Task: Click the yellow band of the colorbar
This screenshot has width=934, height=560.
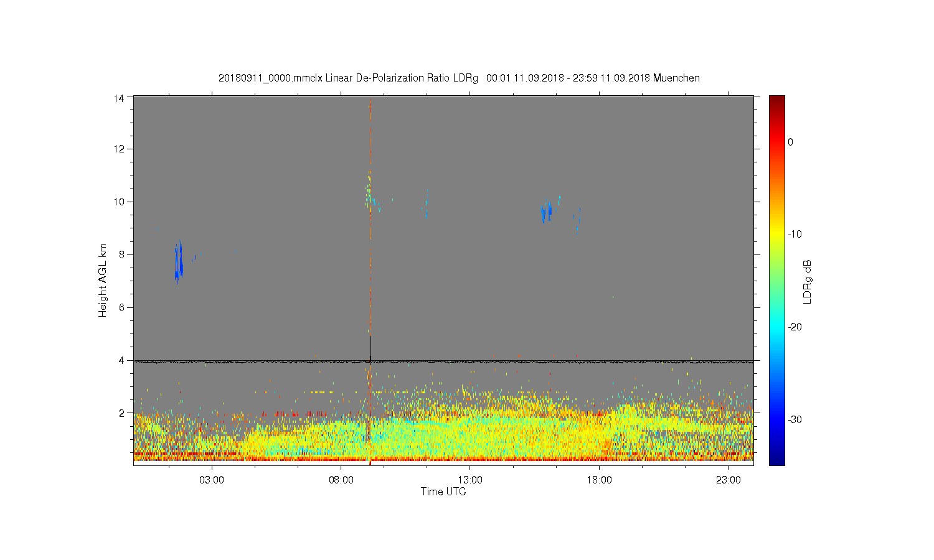Action: pyautogui.click(x=776, y=235)
